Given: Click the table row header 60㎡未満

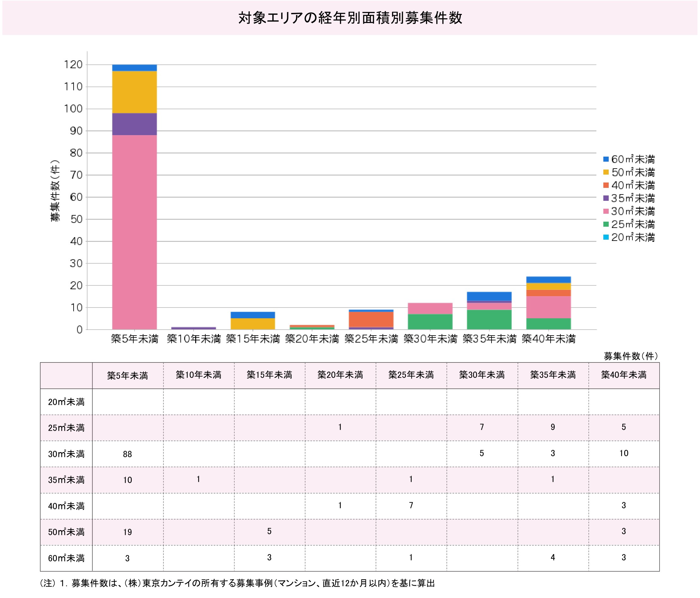Looking at the screenshot, I should (66, 558).
